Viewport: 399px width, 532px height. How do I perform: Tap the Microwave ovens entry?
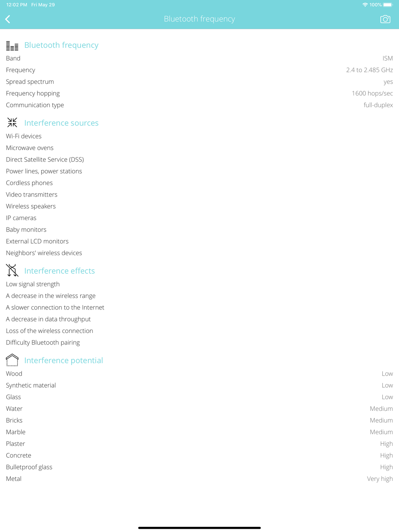click(x=30, y=148)
